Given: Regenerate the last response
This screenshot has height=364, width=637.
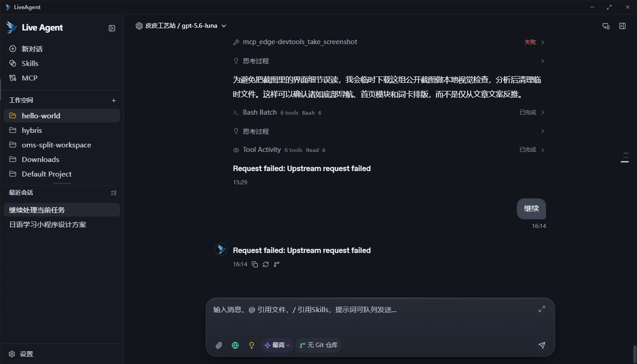Looking at the screenshot, I should [266, 264].
